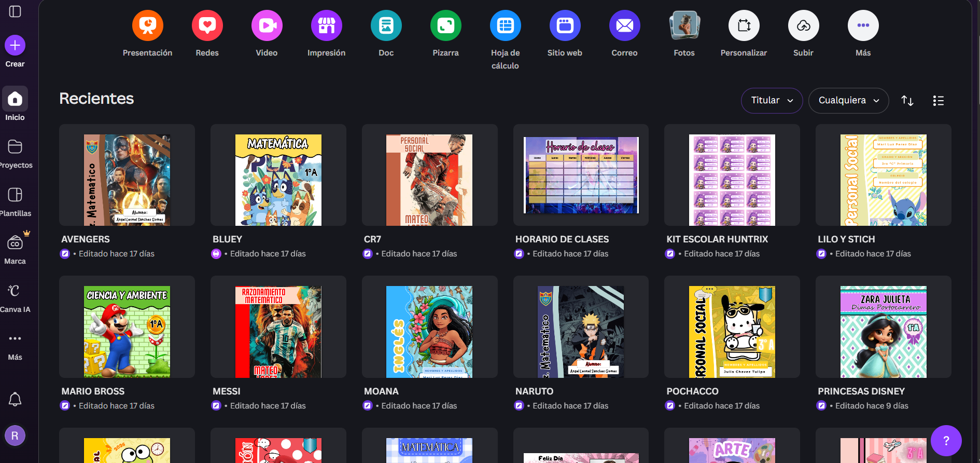This screenshot has height=463, width=980.
Task: Open the POCHACCO design thumbnail
Action: (732, 327)
